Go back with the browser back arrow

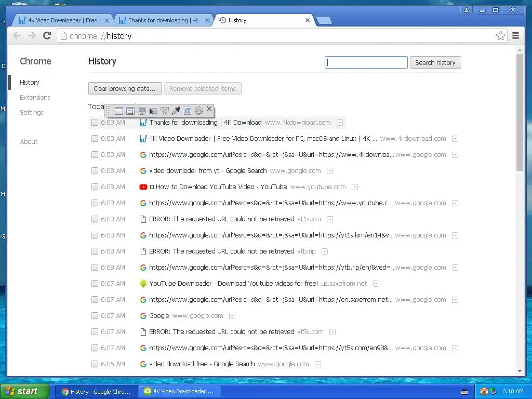point(17,36)
